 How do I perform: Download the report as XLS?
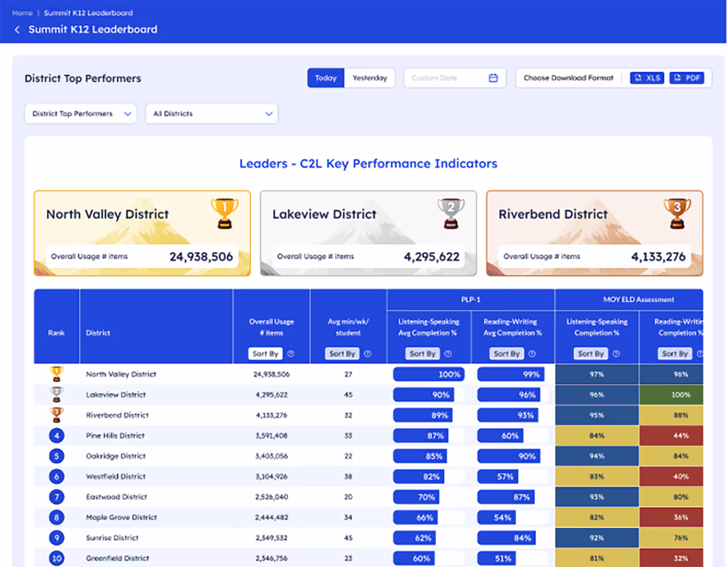tap(647, 78)
